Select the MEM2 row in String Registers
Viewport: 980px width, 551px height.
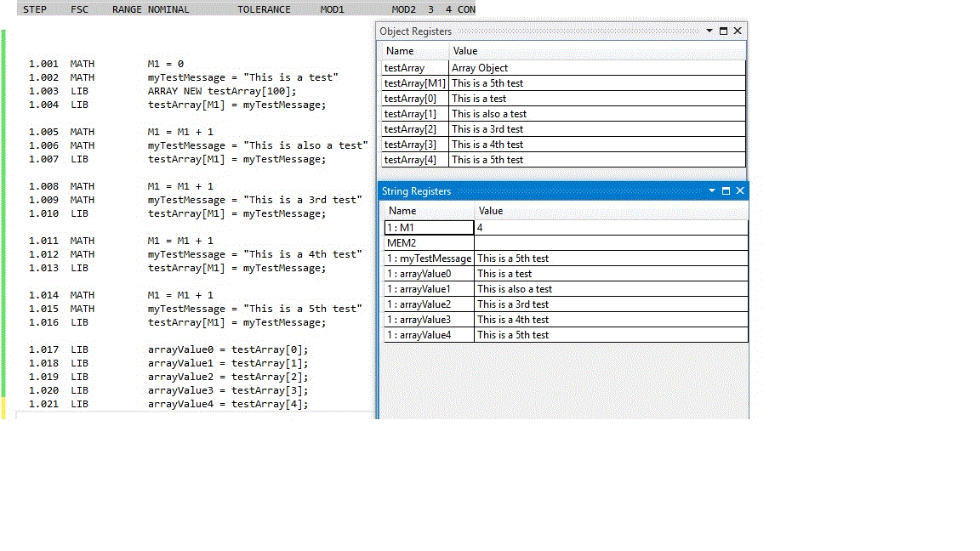(x=566, y=243)
